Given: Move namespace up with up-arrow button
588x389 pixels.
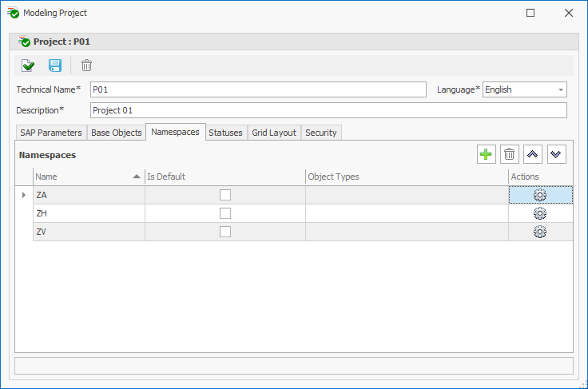Looking at the screenshot, I should tap(533, 154).
